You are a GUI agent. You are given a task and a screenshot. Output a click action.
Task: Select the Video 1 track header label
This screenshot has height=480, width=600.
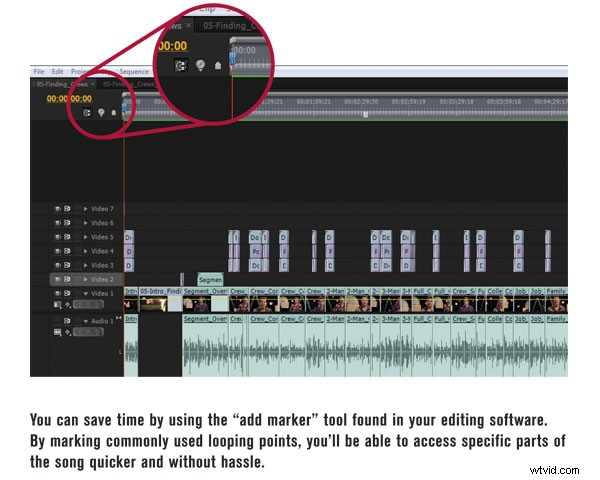click(x=102, y=293)
